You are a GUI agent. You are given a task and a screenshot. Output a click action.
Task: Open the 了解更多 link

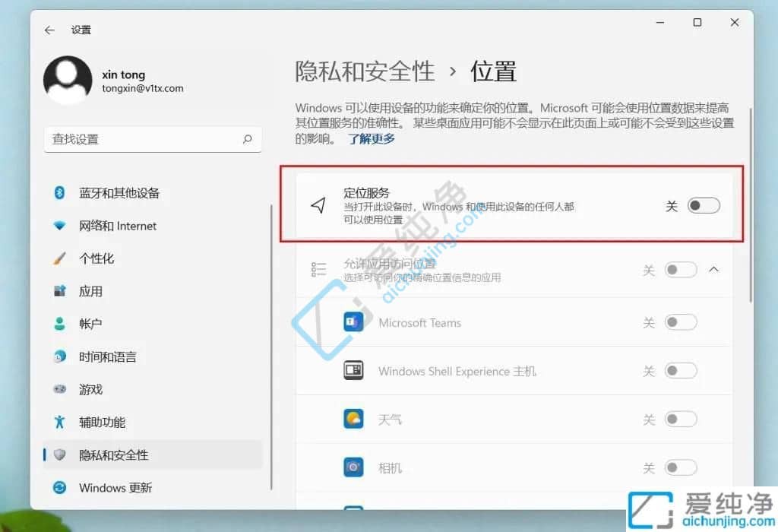tap(372, 139)
